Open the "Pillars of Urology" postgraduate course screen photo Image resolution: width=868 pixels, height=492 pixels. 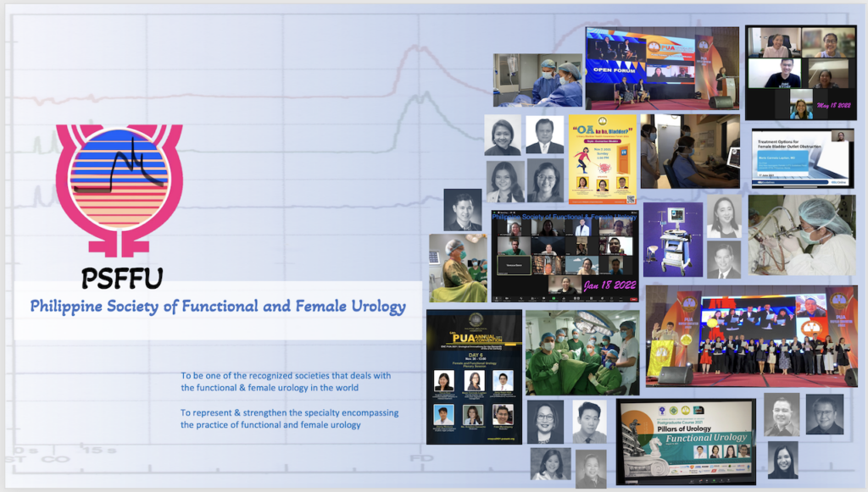tap(686, 442)
